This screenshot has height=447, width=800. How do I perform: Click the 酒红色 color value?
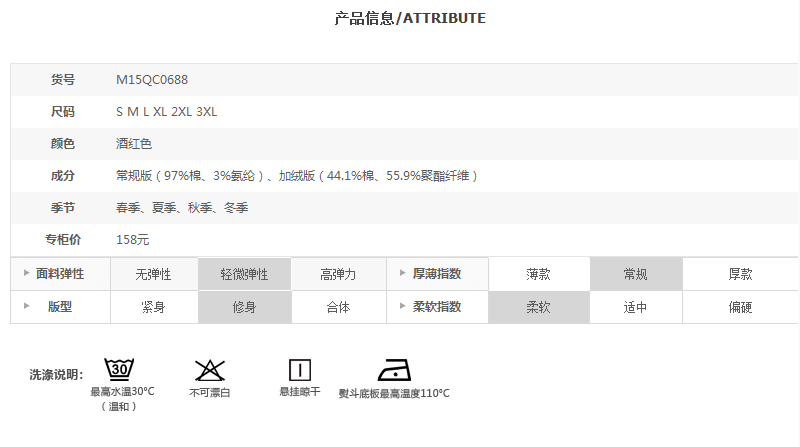pyautogui.click(x=134, y=144)
